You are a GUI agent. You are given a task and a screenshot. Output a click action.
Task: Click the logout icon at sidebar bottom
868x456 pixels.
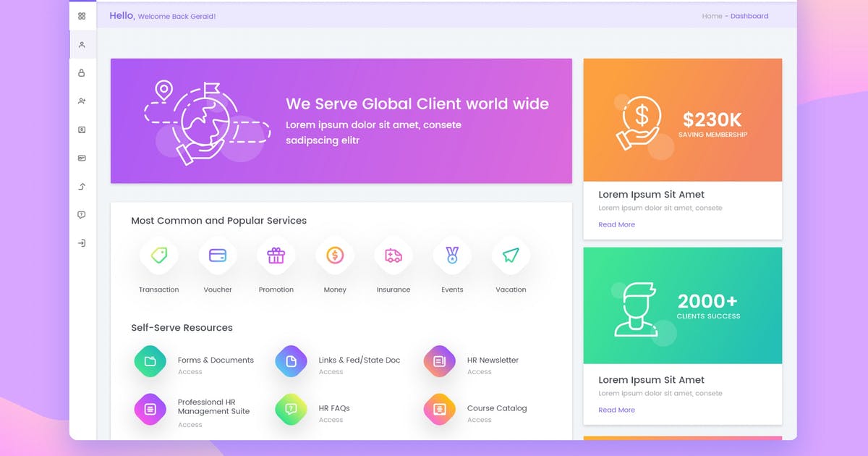tap(82, 242)
